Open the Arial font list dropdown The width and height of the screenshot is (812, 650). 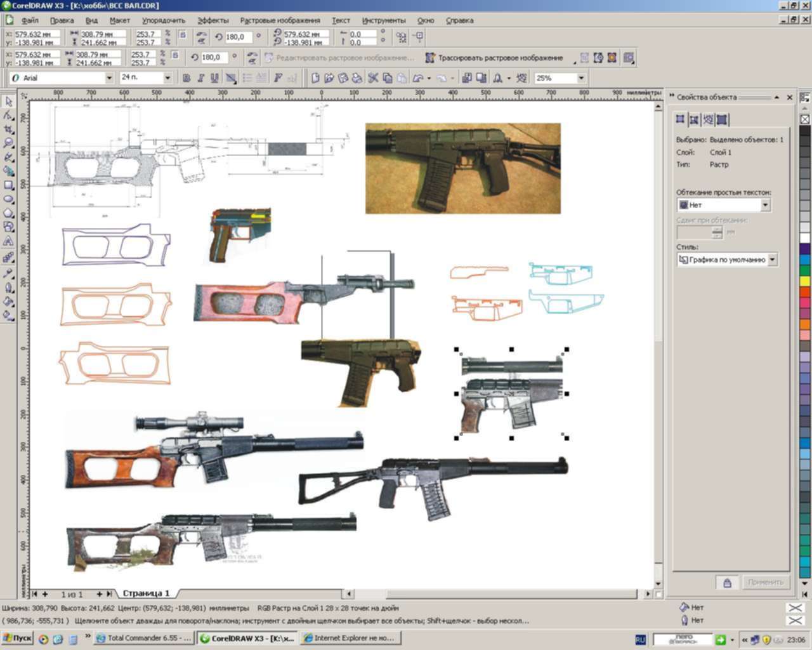[109, 77]
